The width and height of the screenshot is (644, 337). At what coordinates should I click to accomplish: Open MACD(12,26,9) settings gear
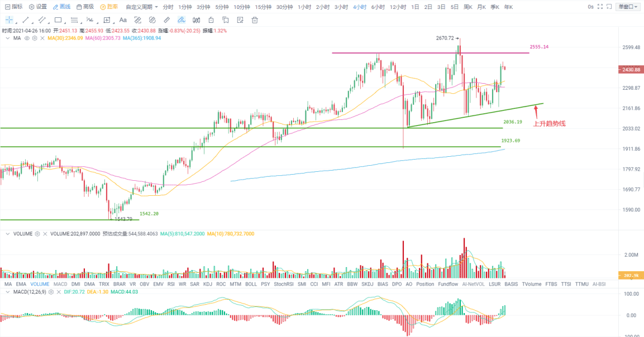click(x=51, y=292)
